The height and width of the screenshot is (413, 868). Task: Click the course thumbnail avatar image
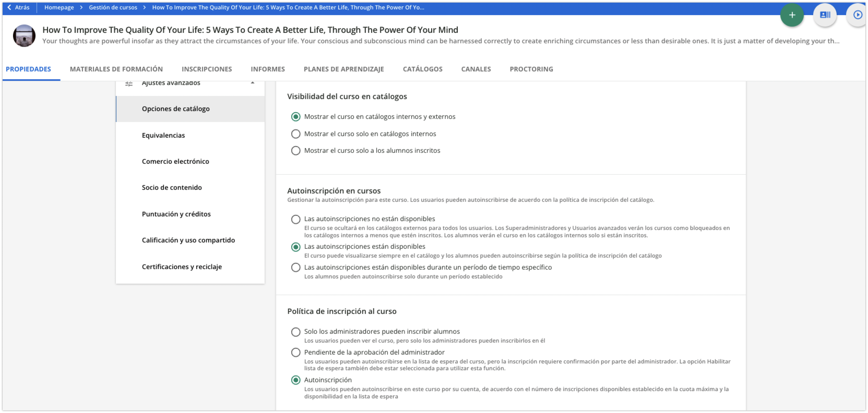24,36
